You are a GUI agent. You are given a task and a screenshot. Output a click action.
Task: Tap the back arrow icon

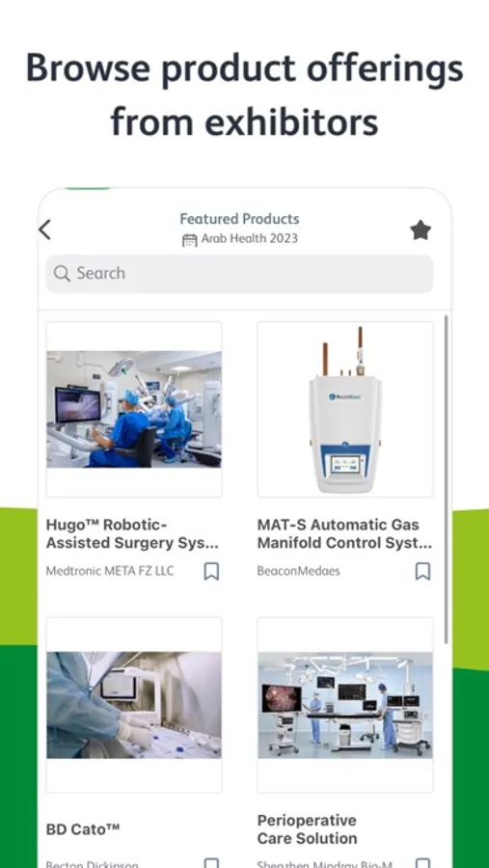coord(45,230)
